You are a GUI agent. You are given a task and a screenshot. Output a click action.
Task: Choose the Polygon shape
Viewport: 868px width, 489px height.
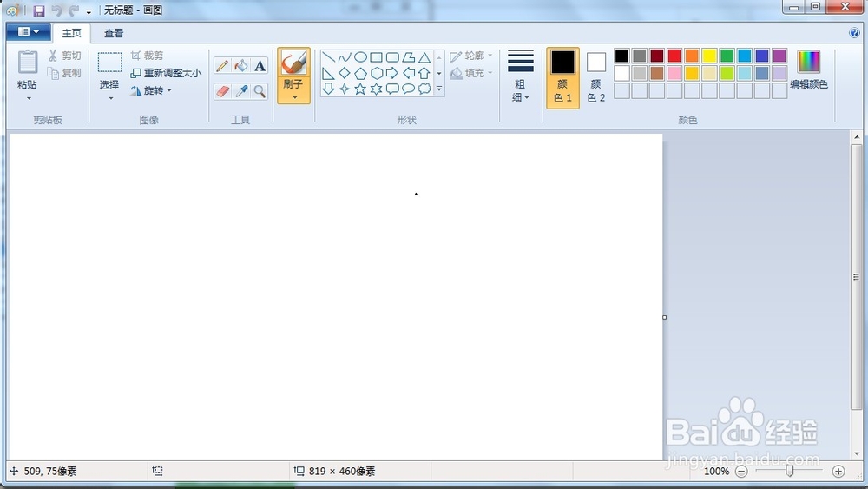409,57
